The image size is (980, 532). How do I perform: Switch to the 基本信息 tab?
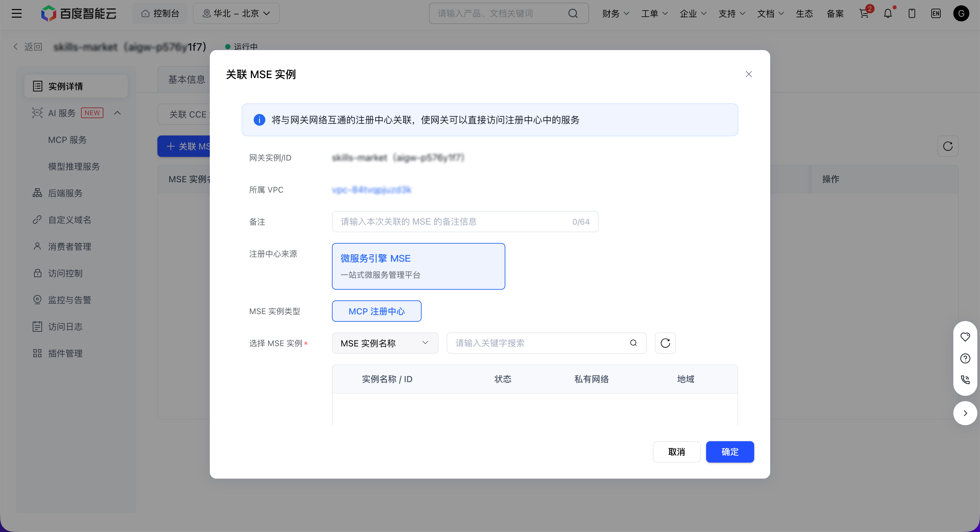(x=186, y=79)
